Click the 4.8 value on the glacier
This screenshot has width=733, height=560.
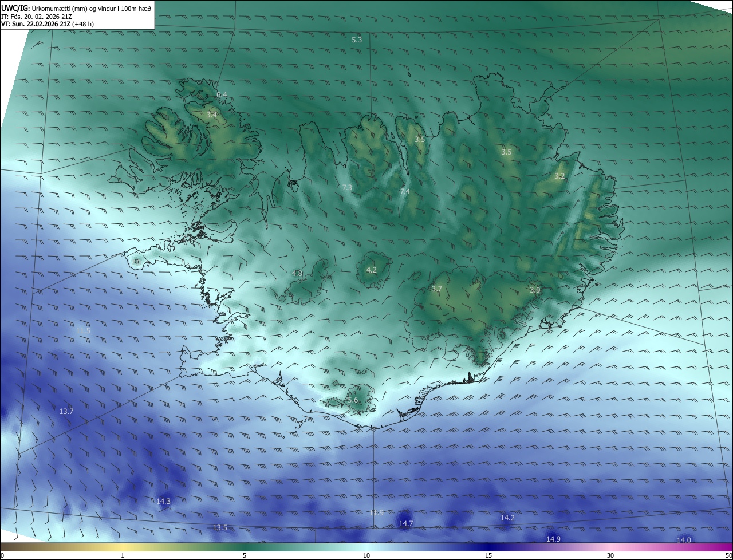(x=297, y=274)
